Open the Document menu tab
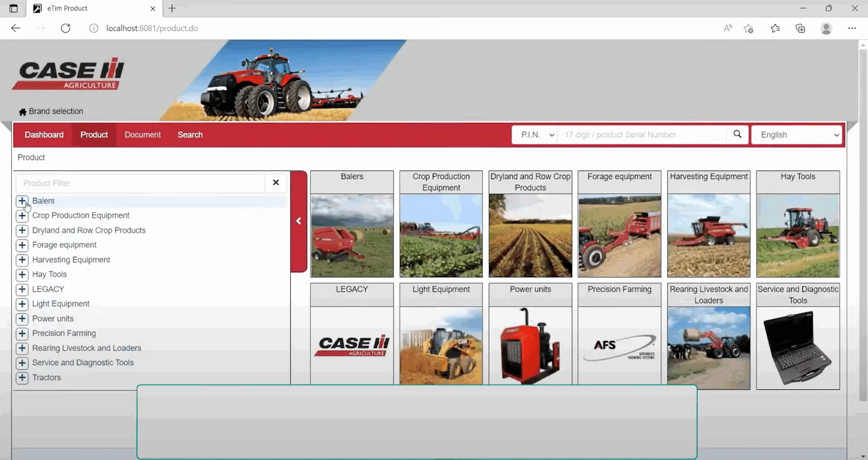Image resolution: width=868 pixels, height=460 pixels. point(143,135)
